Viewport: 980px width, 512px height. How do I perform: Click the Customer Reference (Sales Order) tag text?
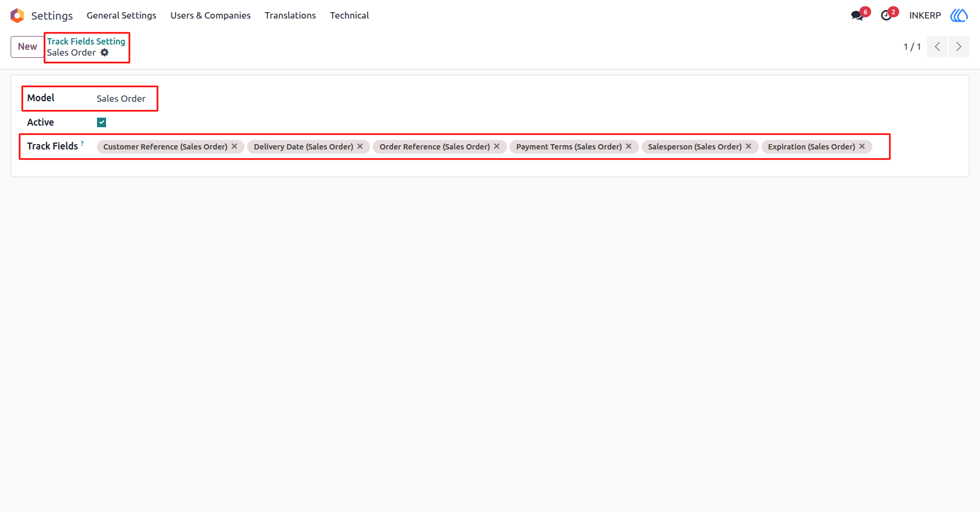[165, 147]
